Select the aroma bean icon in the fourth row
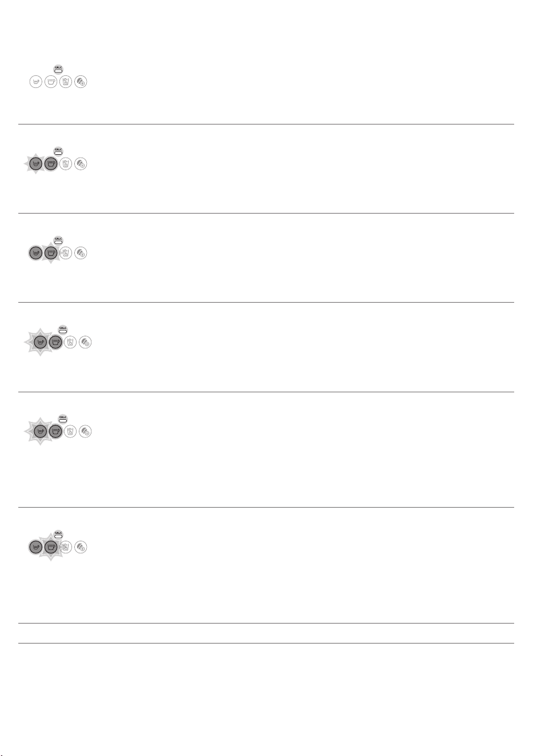The image size is (533, 756). click(x=85, y=342)
